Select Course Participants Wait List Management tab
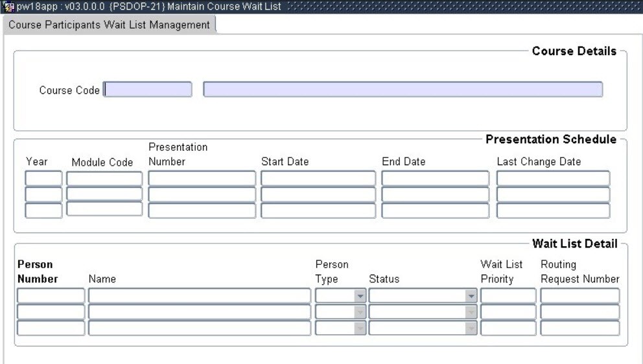This screenshot has width=643, height=364. click(x=109, y=25)
